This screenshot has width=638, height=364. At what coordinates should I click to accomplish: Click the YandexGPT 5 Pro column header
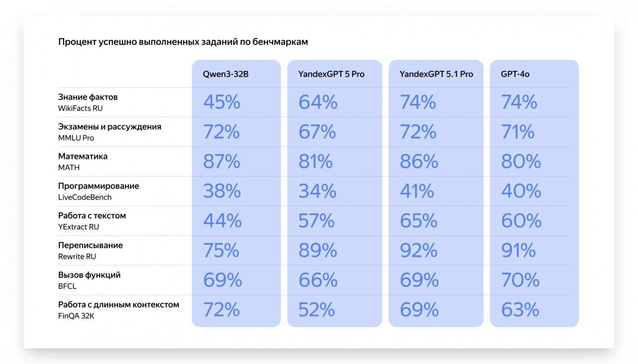pyautogui.click(x=331, y=74)
